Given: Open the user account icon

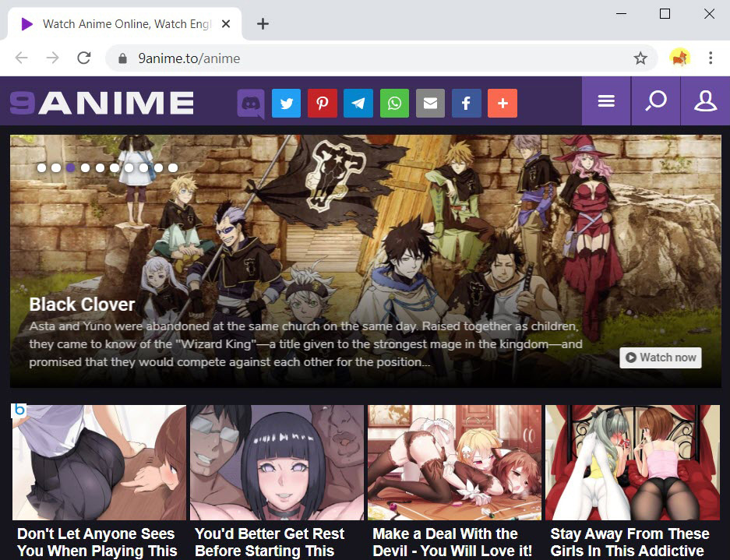Looking at the screenshot, I should pyautogui.click(x=705, y=101).
